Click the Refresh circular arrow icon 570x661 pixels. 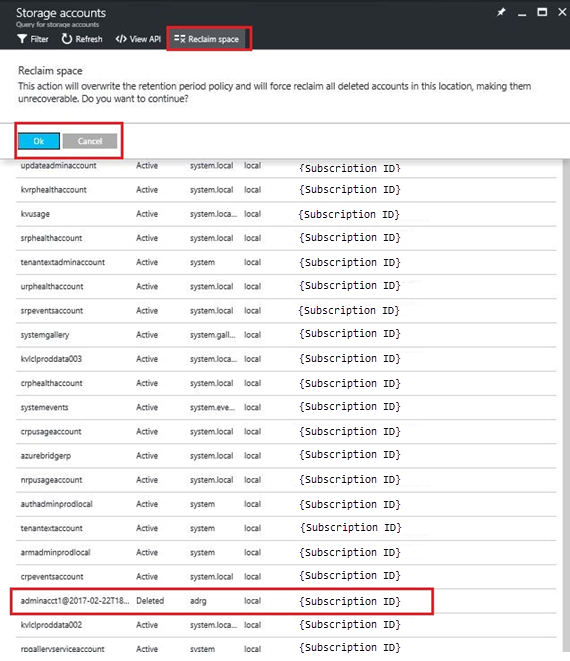coord(67,39)
